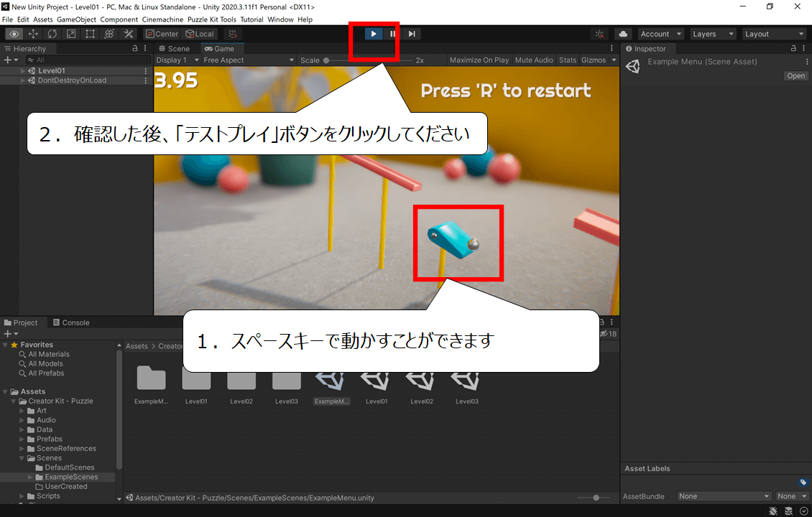Screen dimensions: 812x517
Task: Open the File menu
Action: (x=7, y=19)
